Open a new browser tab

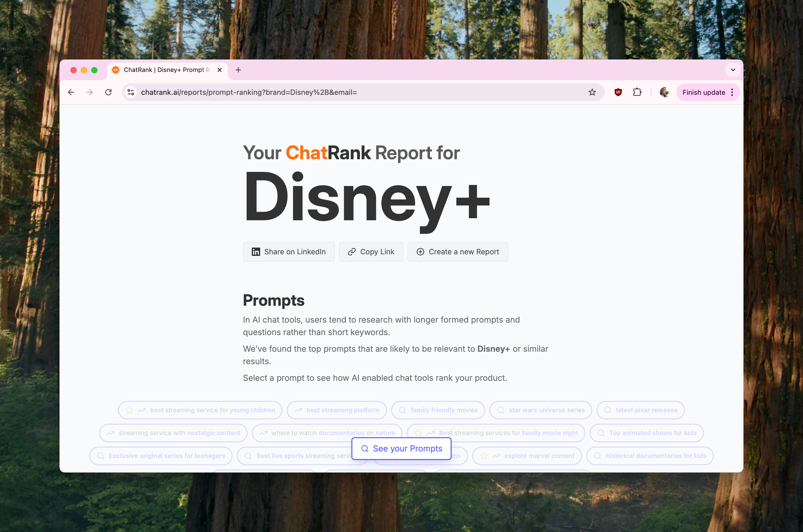pos(238,70)
